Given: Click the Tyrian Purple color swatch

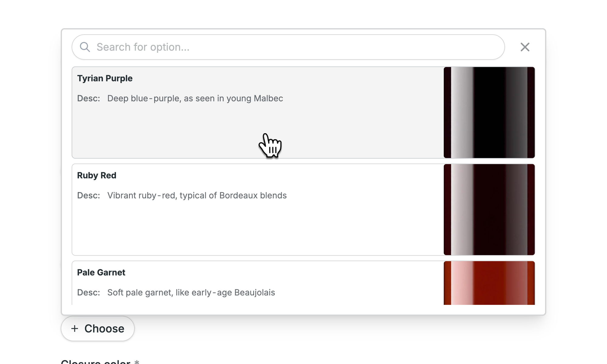Looking at the screenshot, I should 489,113.
